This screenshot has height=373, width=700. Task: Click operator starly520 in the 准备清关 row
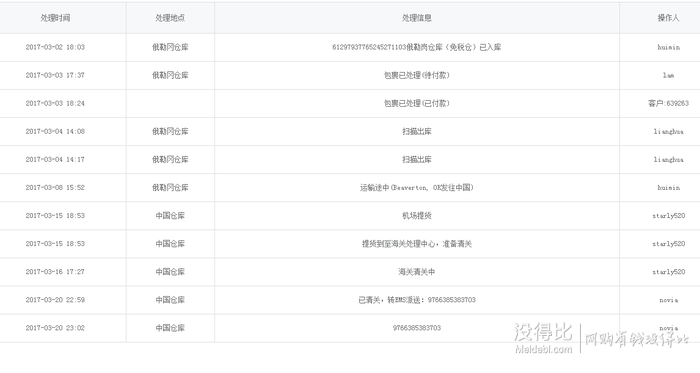point(668,244)
